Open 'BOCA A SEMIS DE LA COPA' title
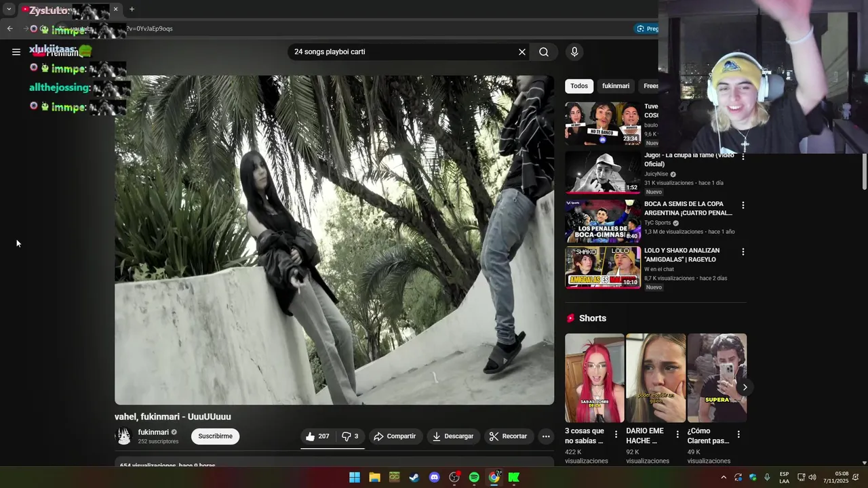 (x=688, y=208)
